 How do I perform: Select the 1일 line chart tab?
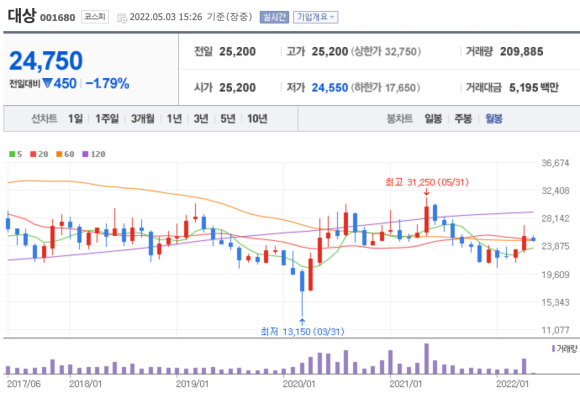[75, 119]
